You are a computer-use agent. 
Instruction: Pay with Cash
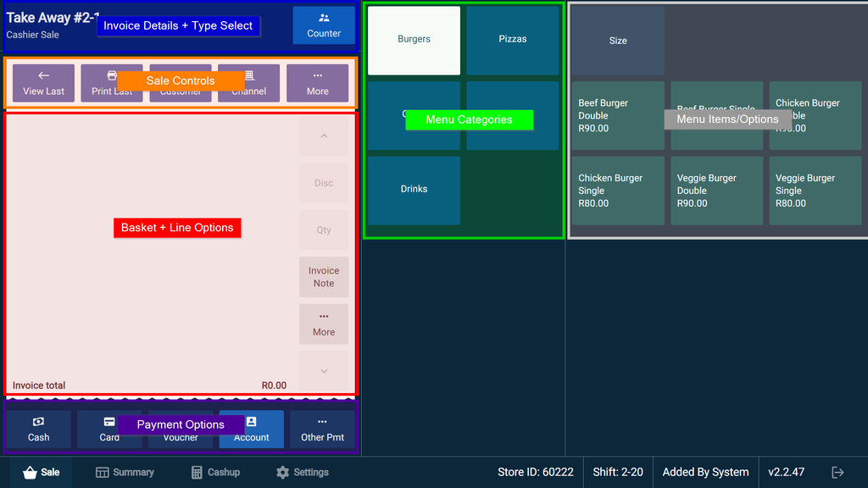[x=39, y=429]
